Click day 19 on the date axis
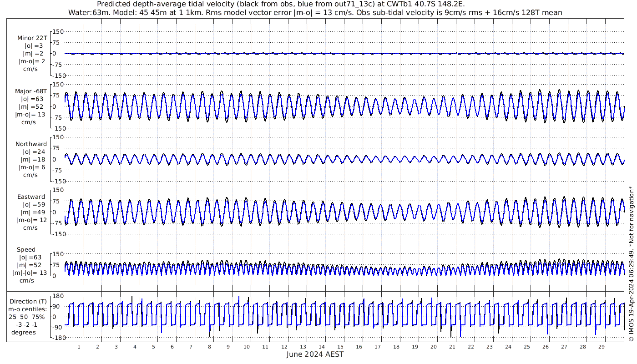 (x=415, y=347)
